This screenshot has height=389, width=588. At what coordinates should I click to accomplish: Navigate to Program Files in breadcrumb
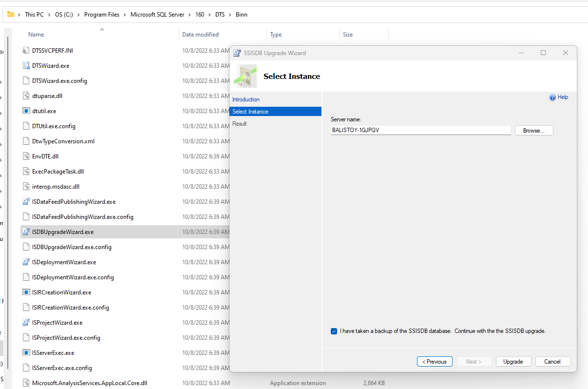tap(101, 15)
